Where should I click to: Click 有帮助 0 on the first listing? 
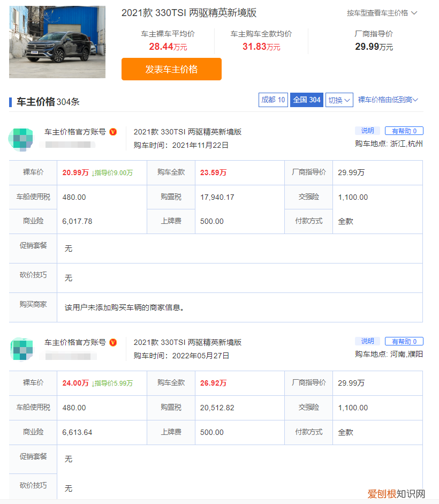click(x=404, y=130)
